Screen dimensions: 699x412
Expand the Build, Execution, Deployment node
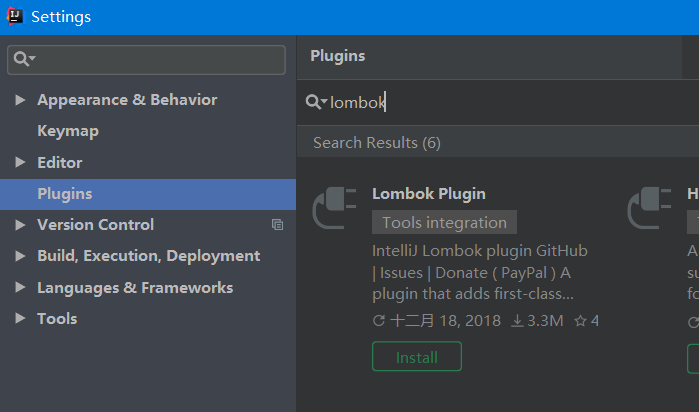(x=21, y=256)
